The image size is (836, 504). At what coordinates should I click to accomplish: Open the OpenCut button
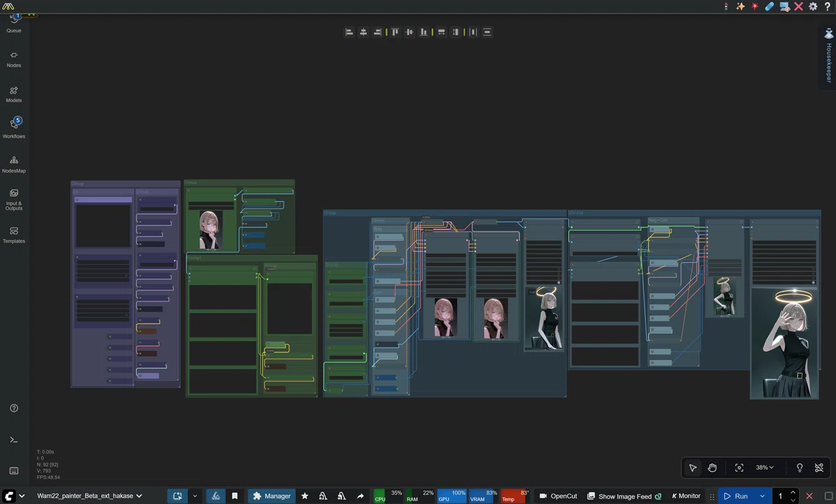(558, 496)
